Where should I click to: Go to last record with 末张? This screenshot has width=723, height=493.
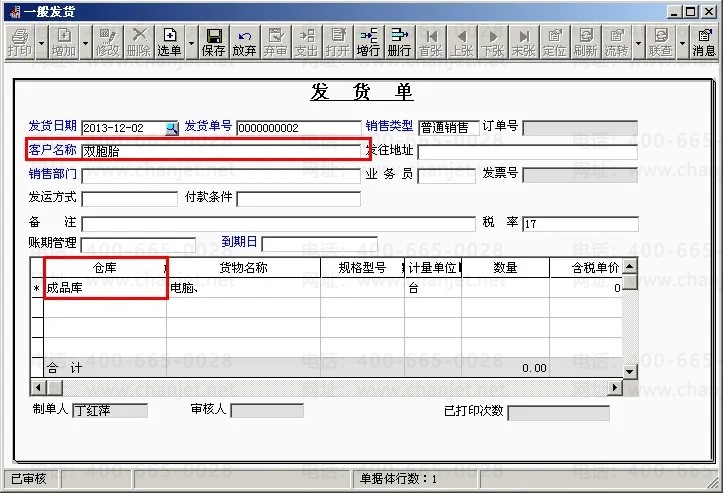click(524, 42)
